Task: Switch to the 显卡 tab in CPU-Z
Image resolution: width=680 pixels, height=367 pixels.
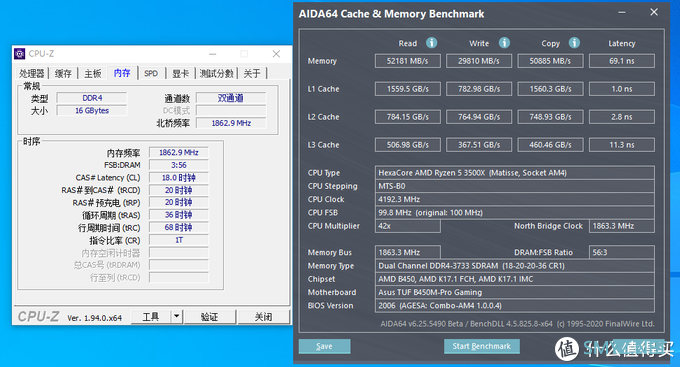Action: (180, 73)
